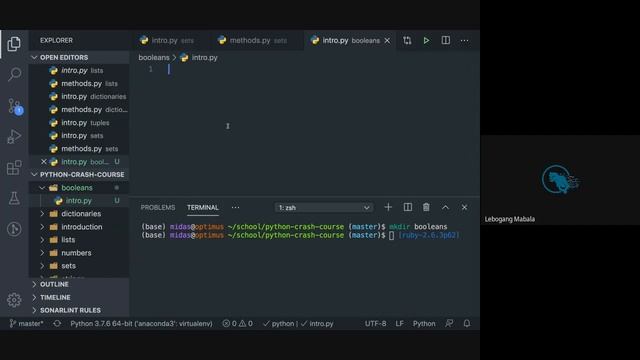Click the terminal prompt input
This screenshot has height=360, width=640.
pyautogui.click(x=391, y=236)
